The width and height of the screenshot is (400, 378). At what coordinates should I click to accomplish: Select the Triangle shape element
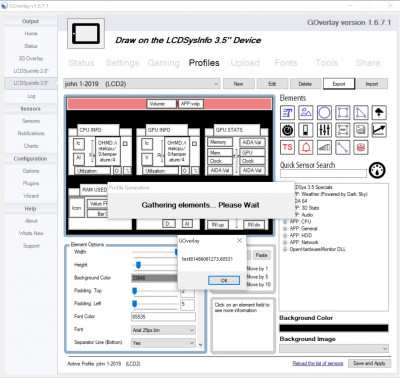(x=361, y=113)
